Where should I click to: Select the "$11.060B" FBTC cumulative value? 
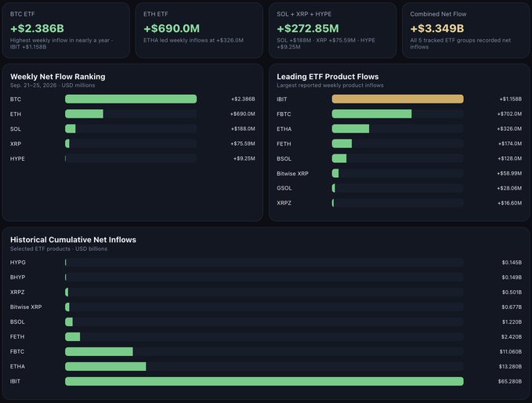[511, 352]
